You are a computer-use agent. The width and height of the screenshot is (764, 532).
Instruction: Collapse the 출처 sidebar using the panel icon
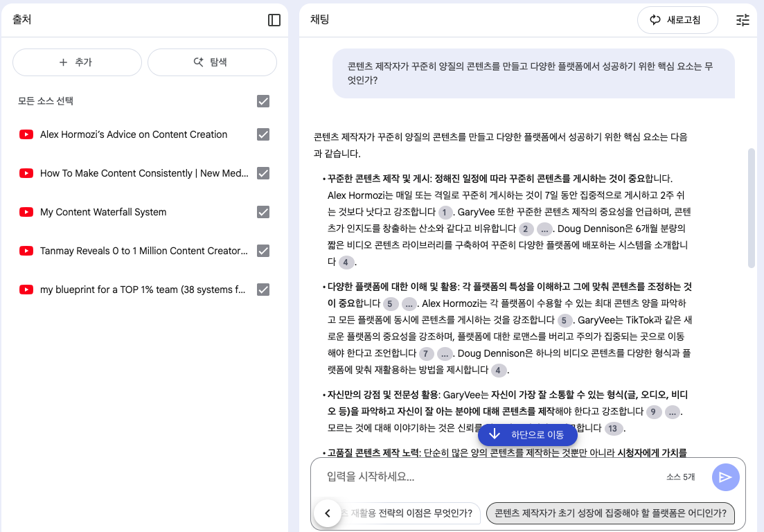(274, 20)
